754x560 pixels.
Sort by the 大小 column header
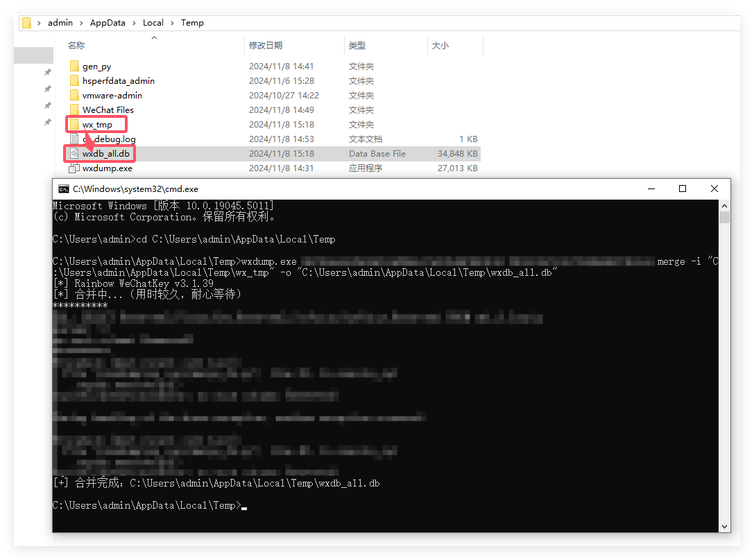point(440,46)
